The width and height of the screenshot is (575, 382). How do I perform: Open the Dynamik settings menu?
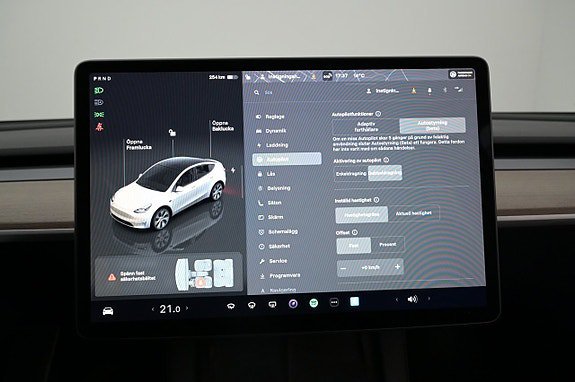[x=271, y=131]
